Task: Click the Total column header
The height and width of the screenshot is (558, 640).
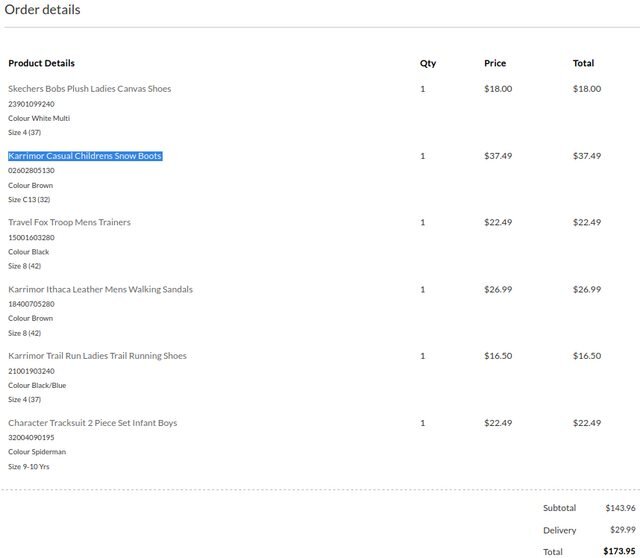Action: [x=583, y=63]
